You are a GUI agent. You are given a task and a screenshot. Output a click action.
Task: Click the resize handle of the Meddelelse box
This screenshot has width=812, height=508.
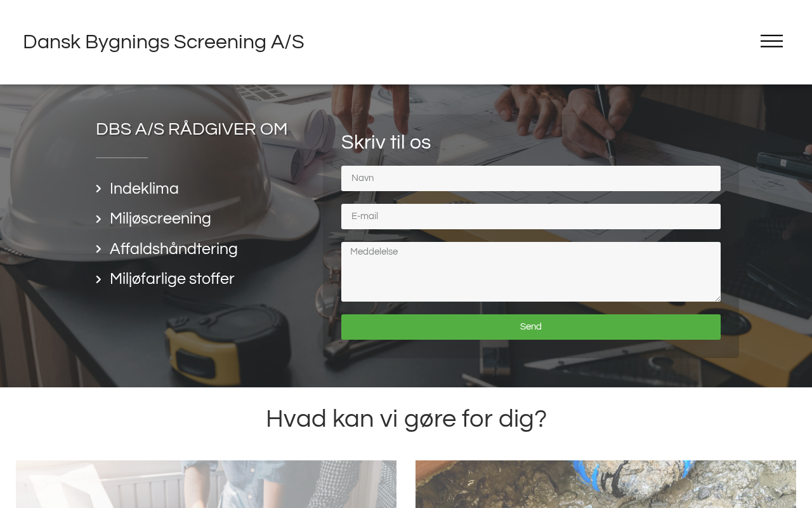click(x=717, y=298)
